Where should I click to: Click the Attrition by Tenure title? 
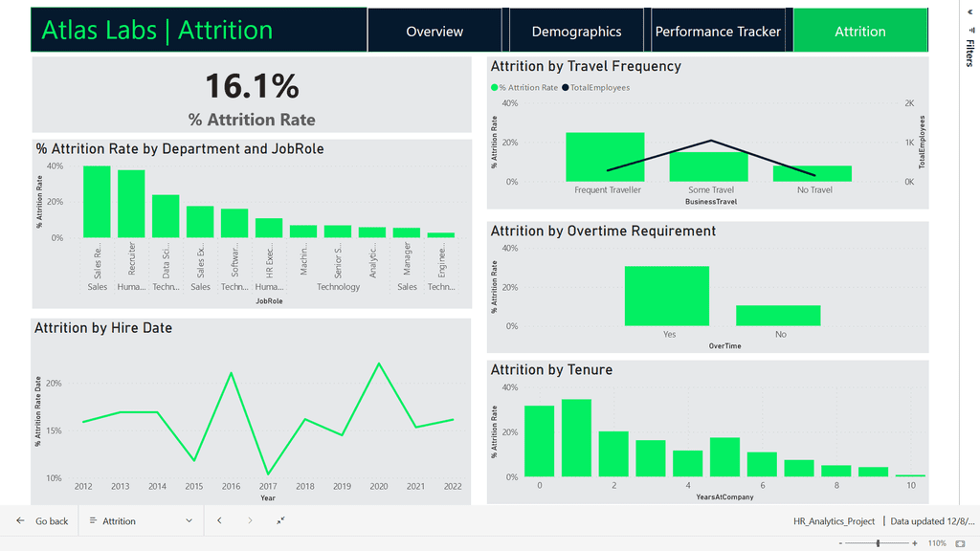click(551, 370)
